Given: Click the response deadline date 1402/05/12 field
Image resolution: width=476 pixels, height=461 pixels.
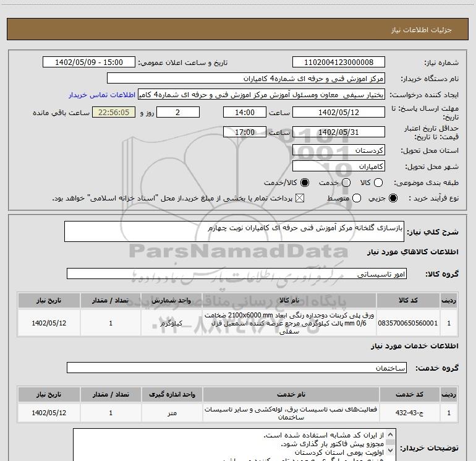Looking at the screenshot, I should point(339,112).
